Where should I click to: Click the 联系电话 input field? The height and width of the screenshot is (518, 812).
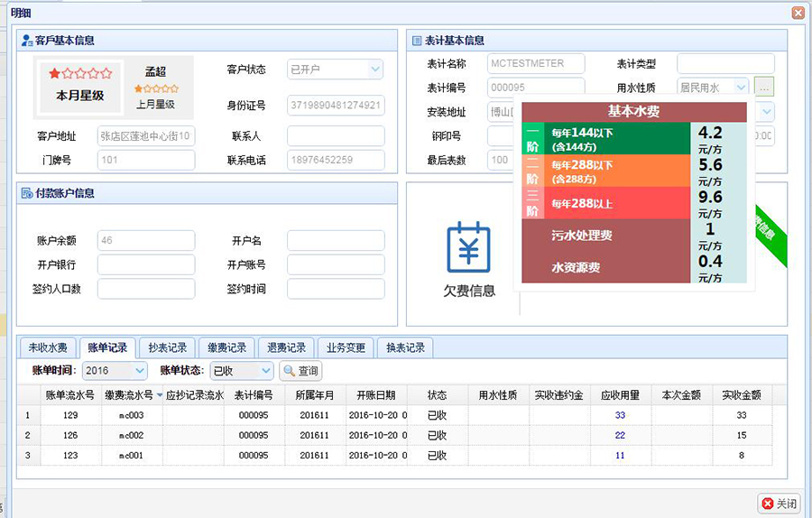coord(336,160)
